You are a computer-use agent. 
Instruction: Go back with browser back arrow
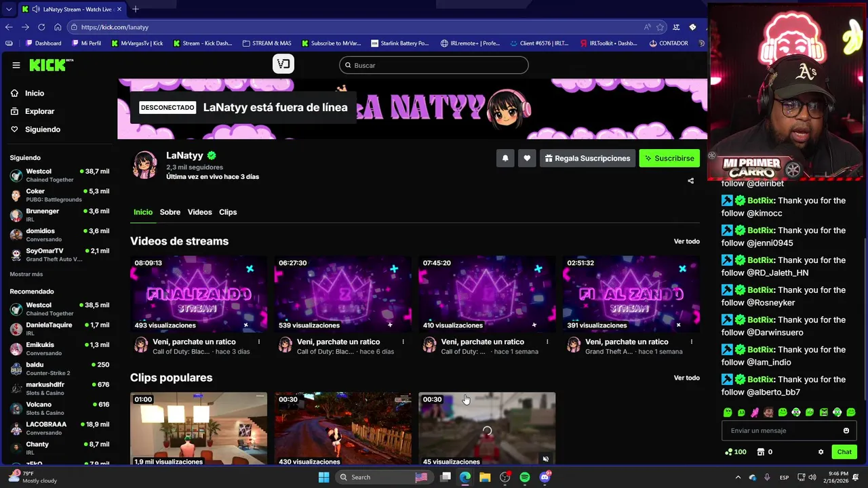(x=9, y=27)
